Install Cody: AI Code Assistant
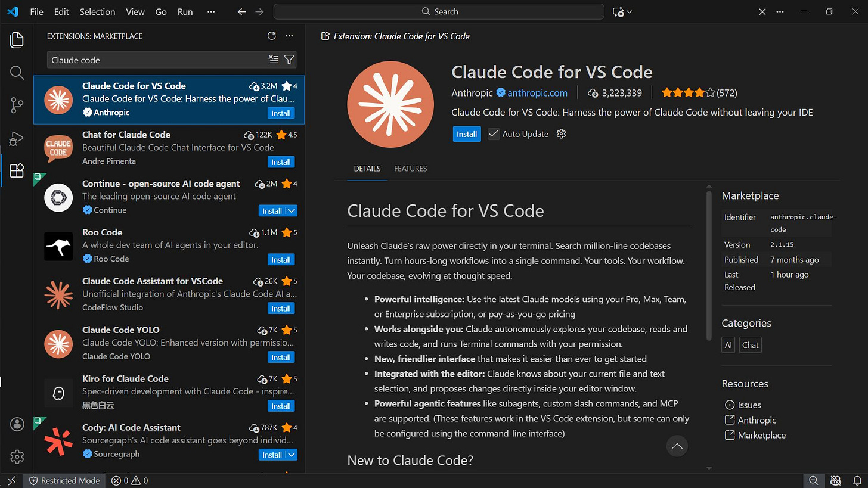Viewport: 868px width, 488px height. coord(272,455)
